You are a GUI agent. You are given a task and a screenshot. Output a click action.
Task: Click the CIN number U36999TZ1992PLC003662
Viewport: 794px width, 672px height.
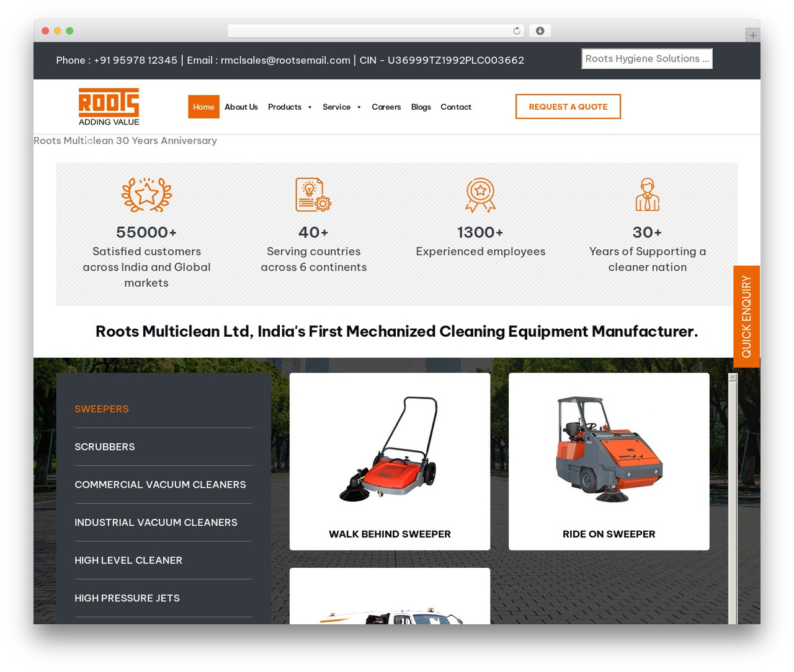tap(456, 60)
